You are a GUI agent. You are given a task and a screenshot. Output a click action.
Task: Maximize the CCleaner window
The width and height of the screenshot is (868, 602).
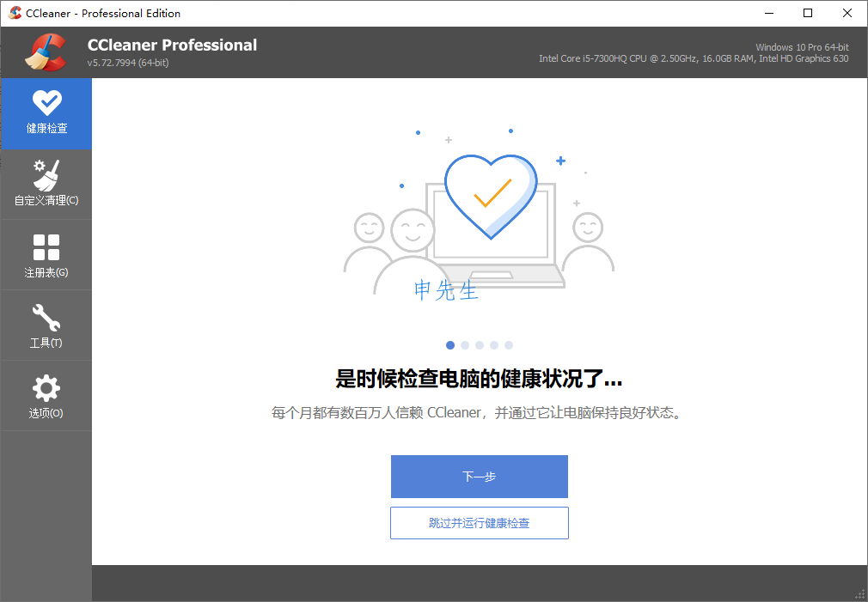click(808, 13)
